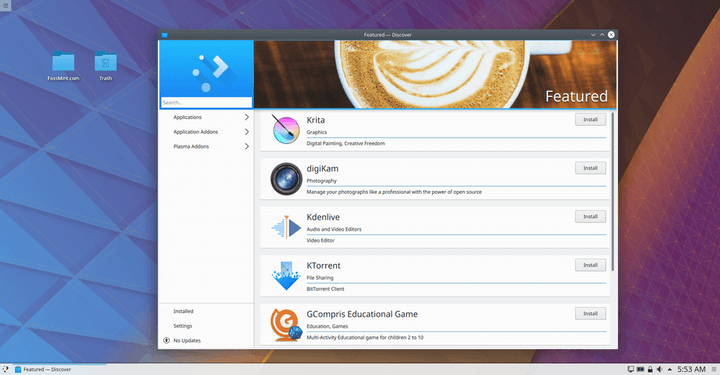This screenshot has height=375, width=720.
Task: Click the panel settings icon at far right
Action: [714, 369]
